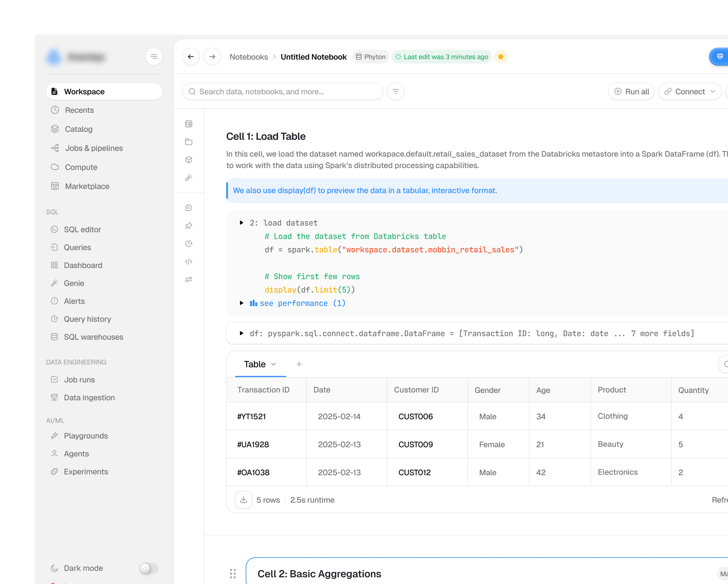Click the search data and notebooks field
The width and height of the screenshot is (728, 584).
click(x=283, y=92)
